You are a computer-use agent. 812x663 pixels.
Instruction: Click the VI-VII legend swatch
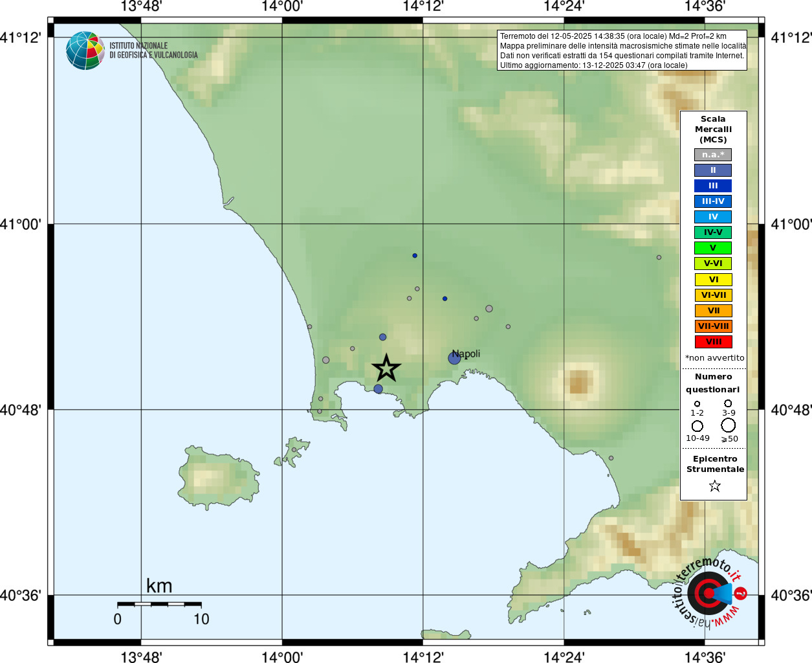point(713,295)
